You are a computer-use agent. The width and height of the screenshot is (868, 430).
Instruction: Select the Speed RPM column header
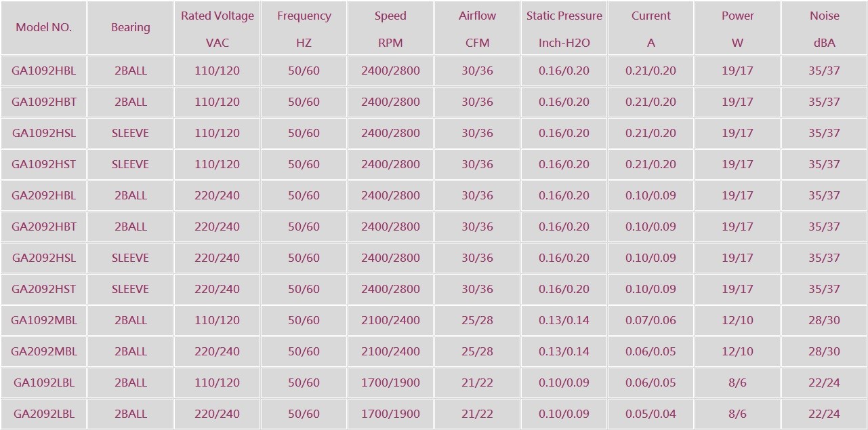click(391, 28)
